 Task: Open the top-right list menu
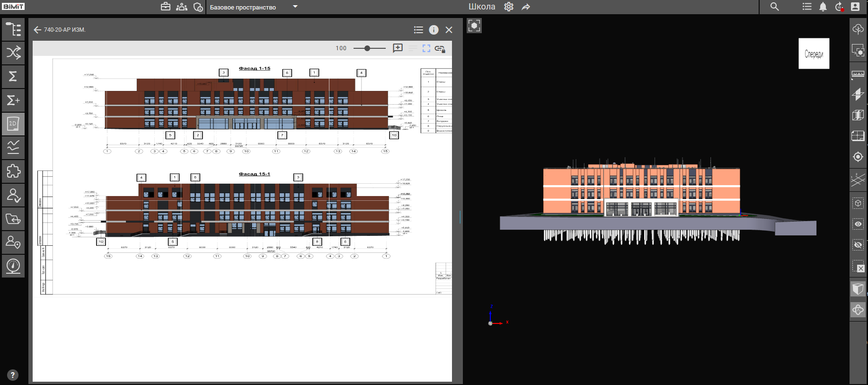pos(807,7)
